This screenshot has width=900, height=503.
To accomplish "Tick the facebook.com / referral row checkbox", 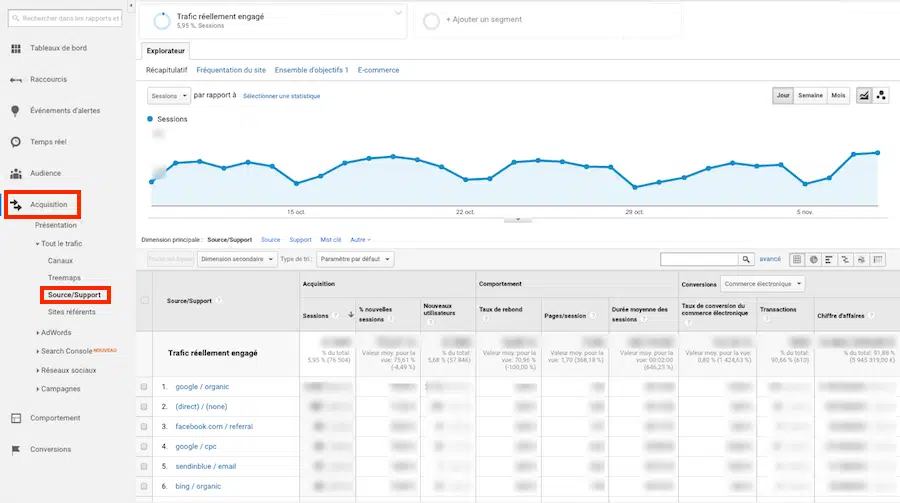I will coord(145,426).
